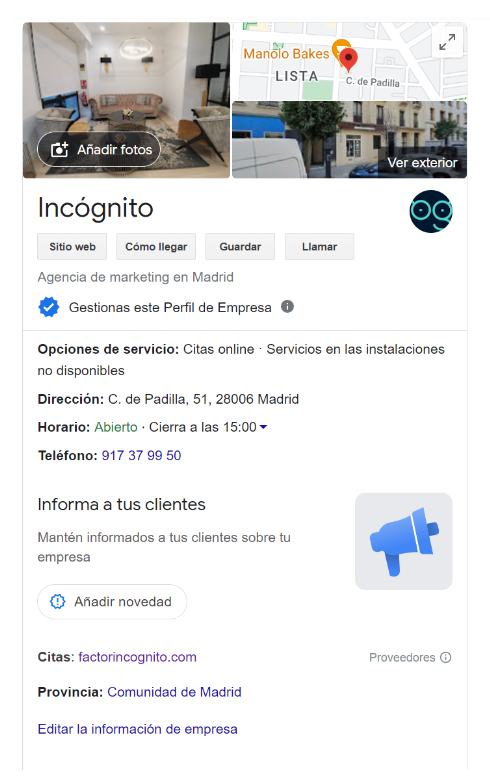The image size is (490, 779).
Task: Open the Ver exterior street view thumbnail
Action: click(349, 140)
